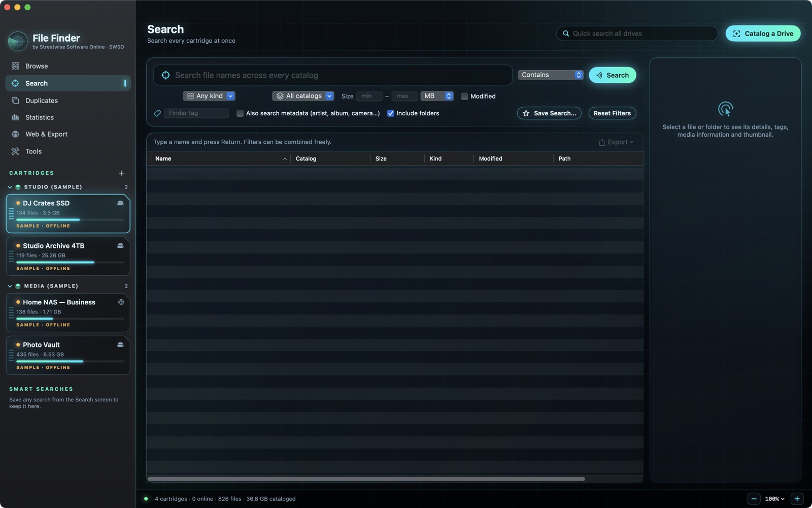The height and width of the screenshot is (508, 812).
Task: Click the File Finder radar logo
Action: pyautogui.click(x=18, y=41)
